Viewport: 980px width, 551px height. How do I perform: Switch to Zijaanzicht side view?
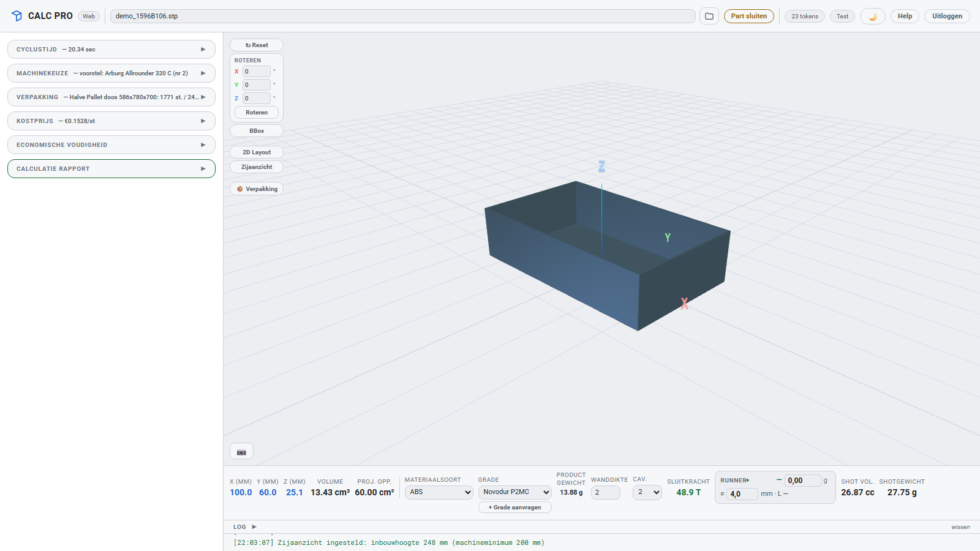[x=257, y=167]
